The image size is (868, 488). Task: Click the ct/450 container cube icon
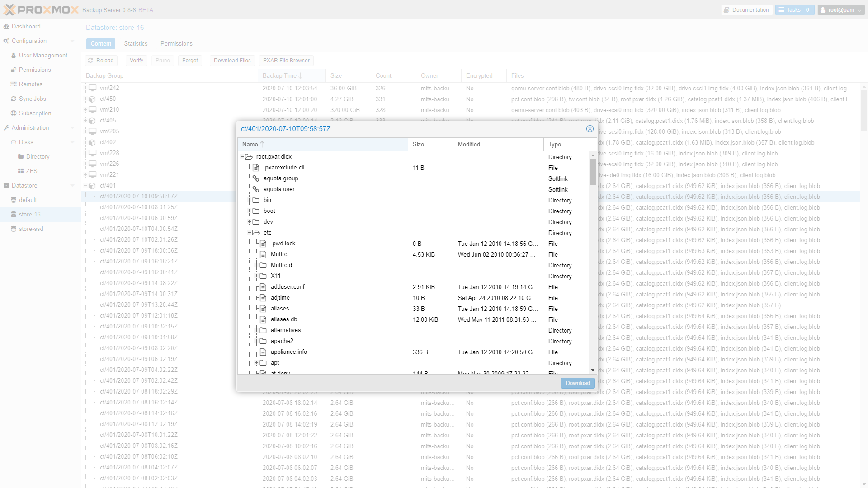(x=92, y=99)
